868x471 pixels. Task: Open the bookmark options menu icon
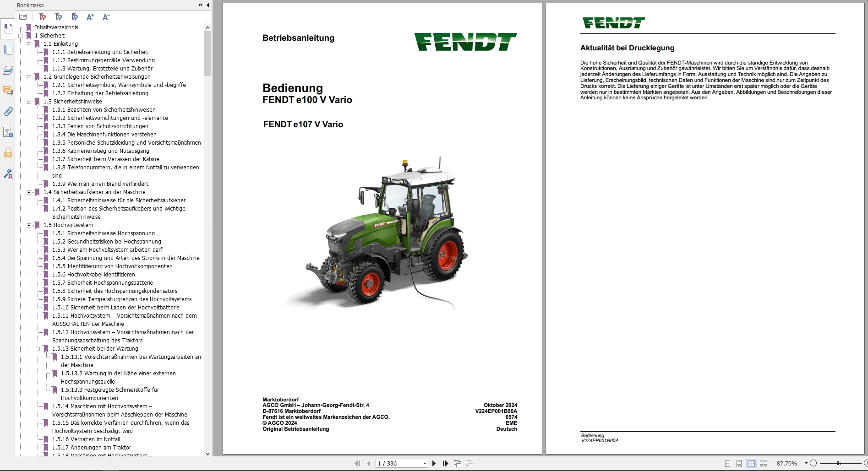(23, 17)
